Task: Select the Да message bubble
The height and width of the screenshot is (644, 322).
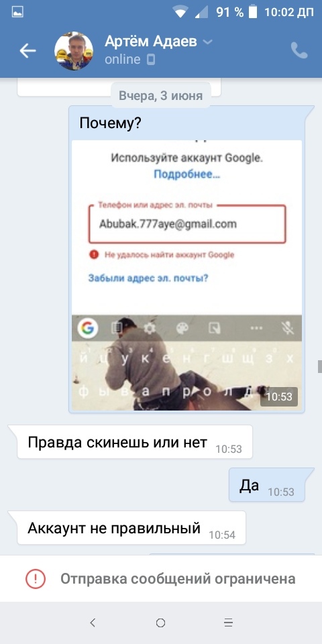Action: pyautogui.click(x=267, y=485)
